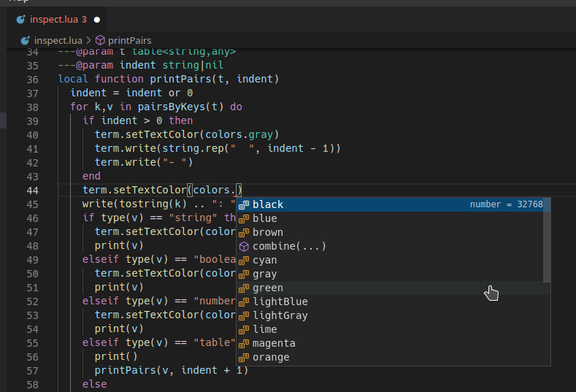Click the field icon next to lightBlue

(x=244, y=303)
